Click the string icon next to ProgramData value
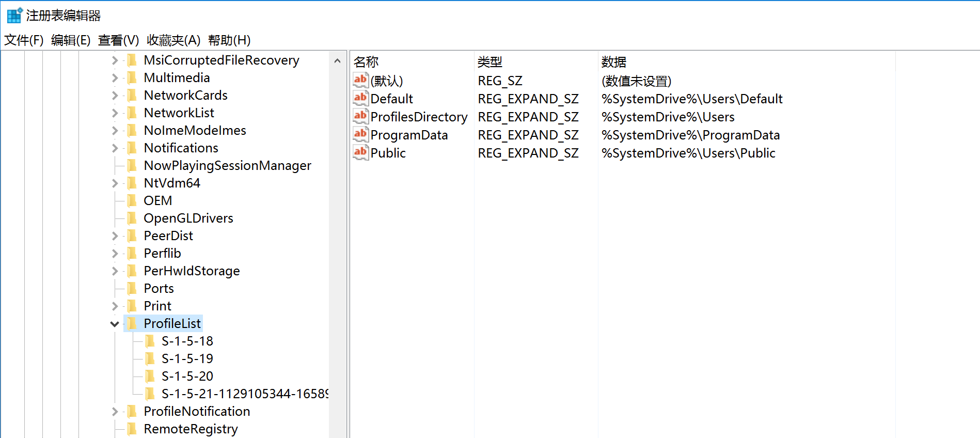The height and width of the screenshot is (438, 980). tap(360, 135)
